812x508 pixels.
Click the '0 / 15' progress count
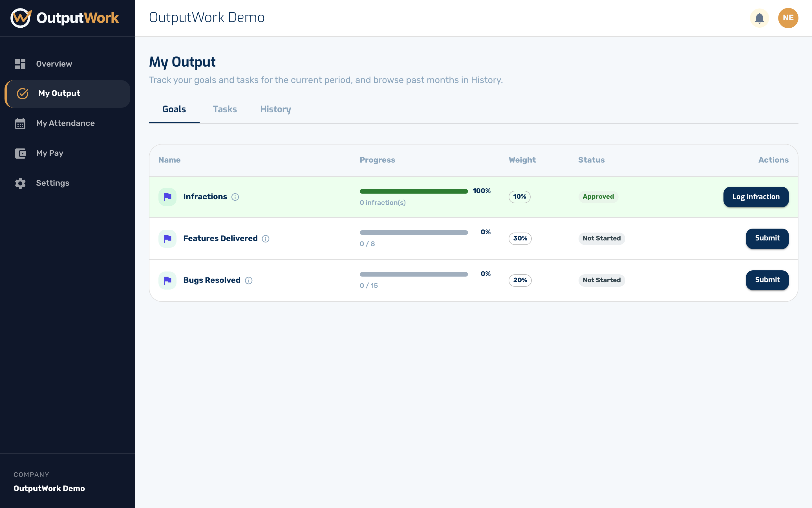369,286
